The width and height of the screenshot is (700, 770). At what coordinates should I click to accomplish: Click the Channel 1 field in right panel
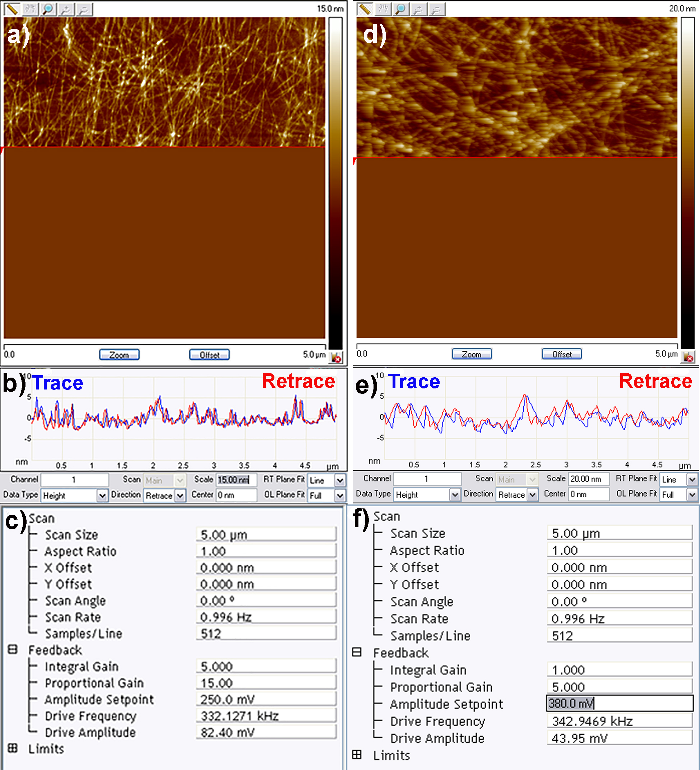pyautogui.click(x=427, y=479)
